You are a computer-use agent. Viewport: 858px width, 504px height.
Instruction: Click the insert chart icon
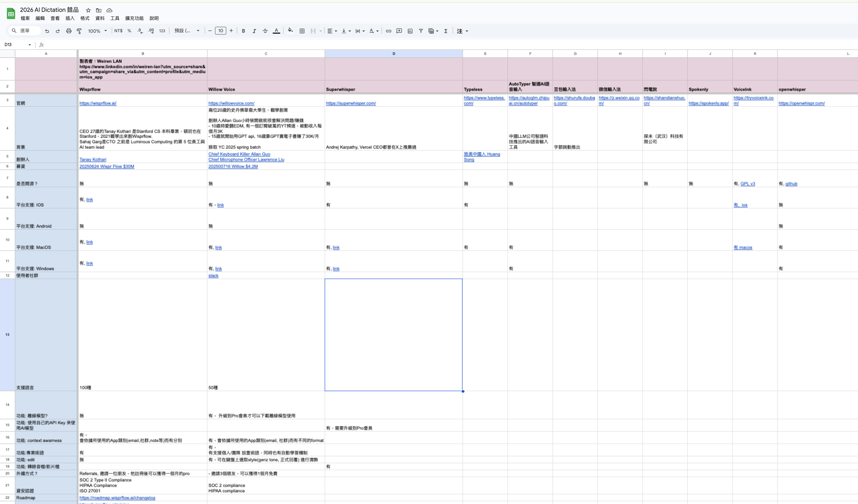click(410, 31)
